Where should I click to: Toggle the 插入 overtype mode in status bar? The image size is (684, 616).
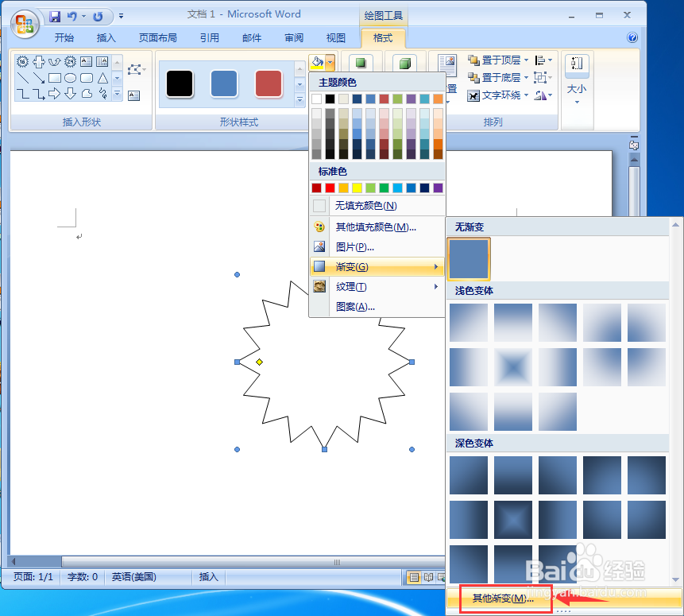click(x=208, y=577)
